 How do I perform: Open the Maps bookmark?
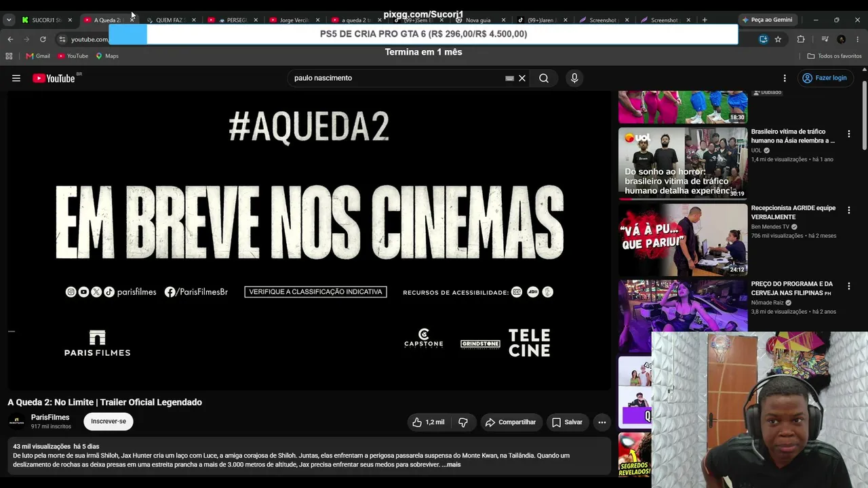(x=107, y=56)
